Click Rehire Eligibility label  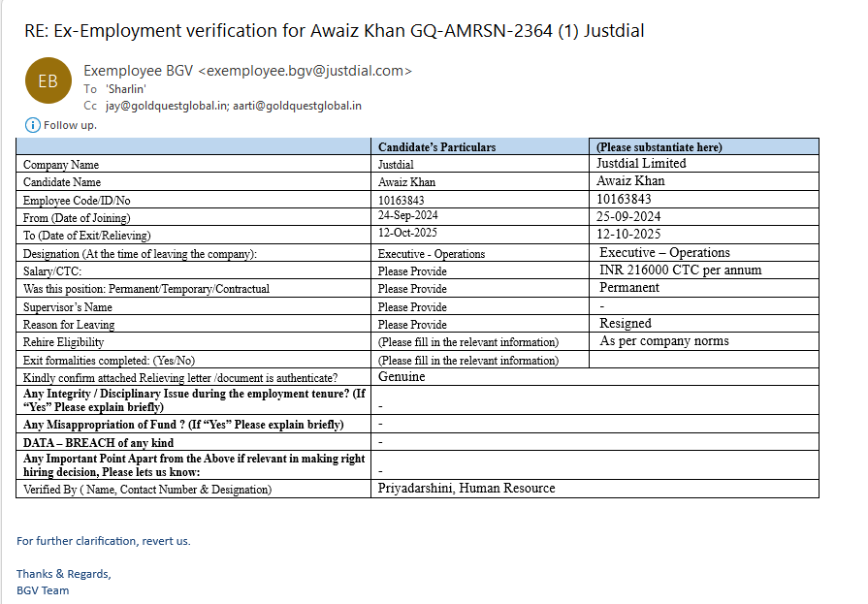coord(63,342)
